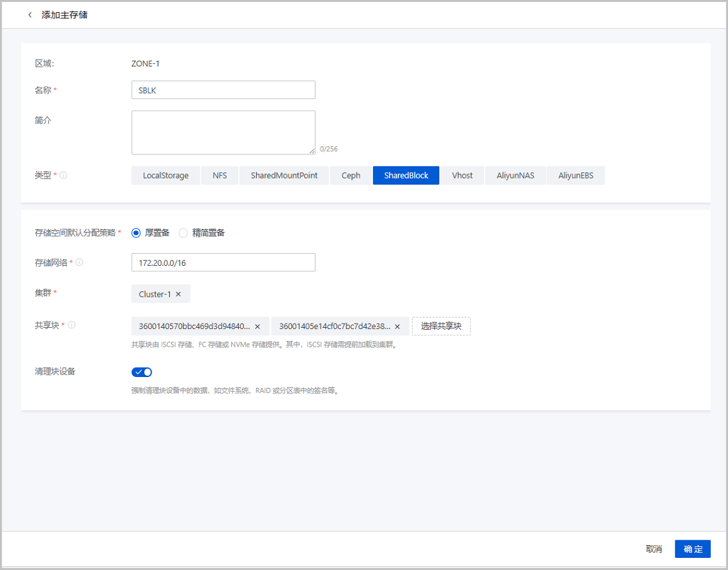Image resolution: width=728 pixels, height=570 pixels.
Task: Select the 厚置备 allocation policy
Action: 136,232
